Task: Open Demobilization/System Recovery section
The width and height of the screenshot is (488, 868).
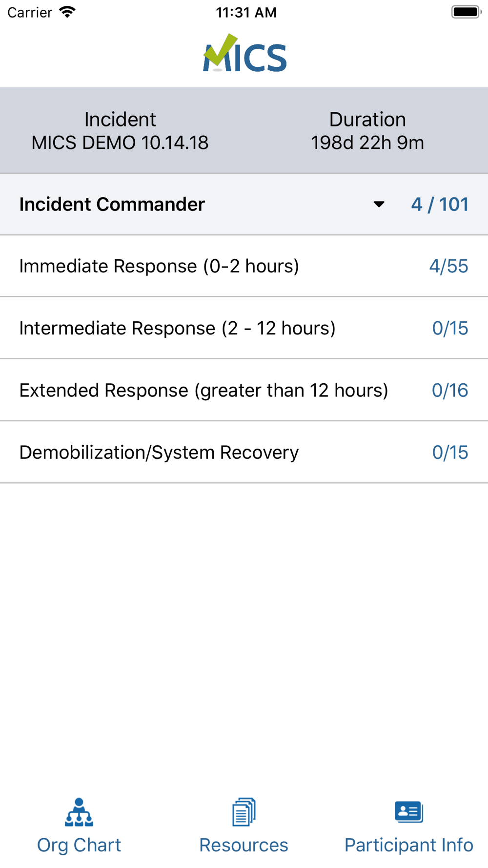Action: 244,452
